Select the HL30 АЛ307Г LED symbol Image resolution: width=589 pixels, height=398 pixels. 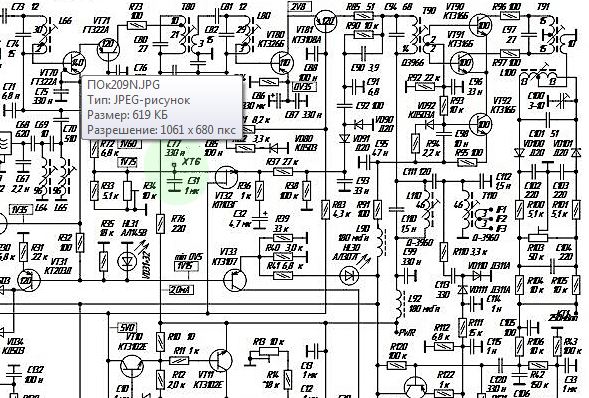[x=349, y=276]
